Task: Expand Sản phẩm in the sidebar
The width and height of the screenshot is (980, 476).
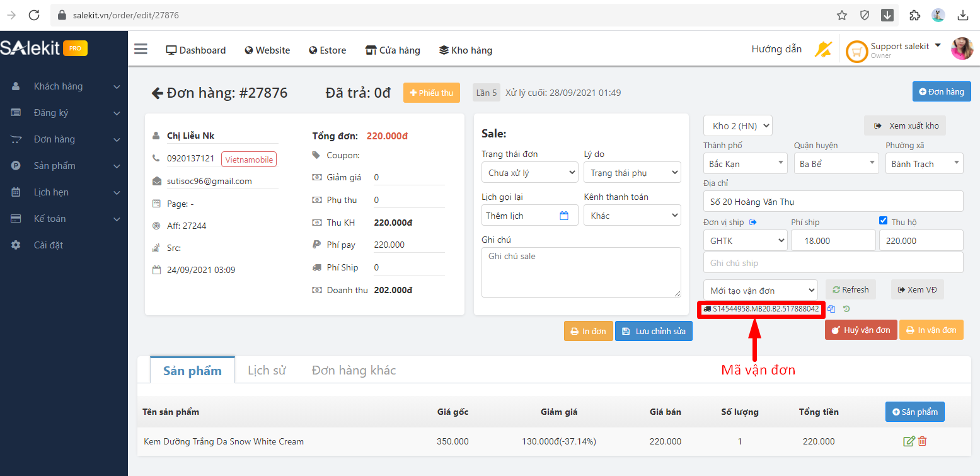Action: coord(64,166)
